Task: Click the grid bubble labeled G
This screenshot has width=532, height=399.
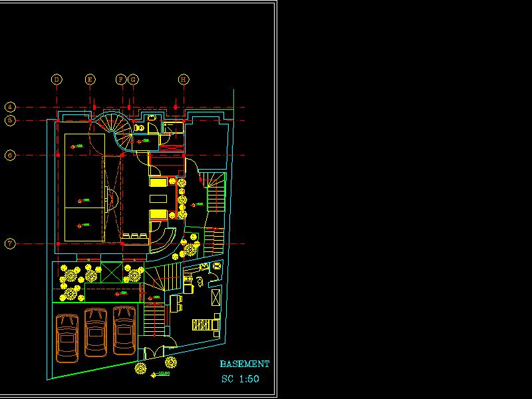Action: point(133,80)
